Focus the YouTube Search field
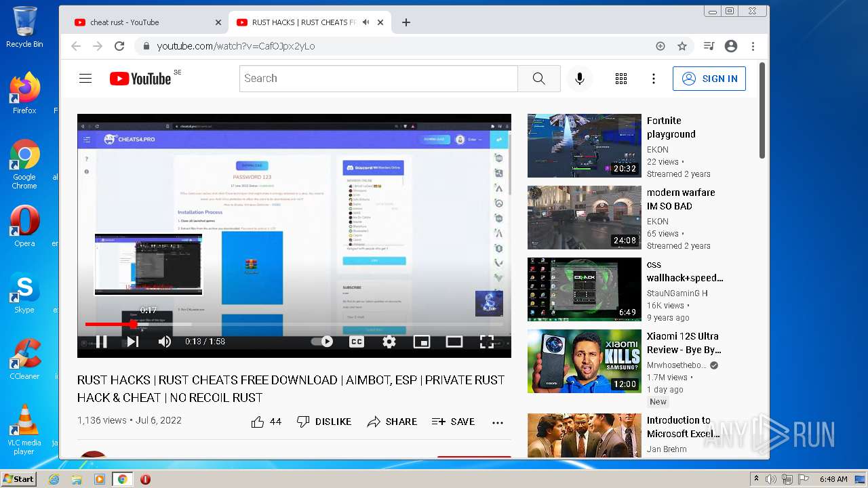This screenshot has width=868, height=488. [378, 79]
